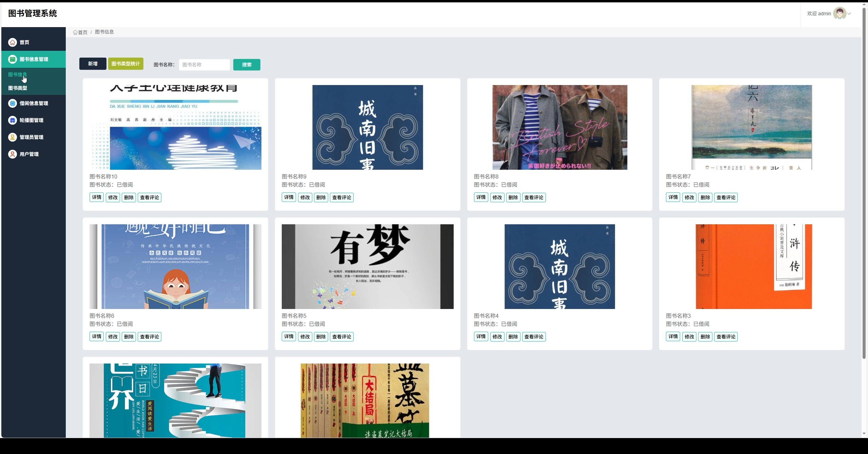Image resolution: width=868 pixels, height=454 pixels.
Task: Click 修改 for 图书名称6
Action: tap(113, 336)
